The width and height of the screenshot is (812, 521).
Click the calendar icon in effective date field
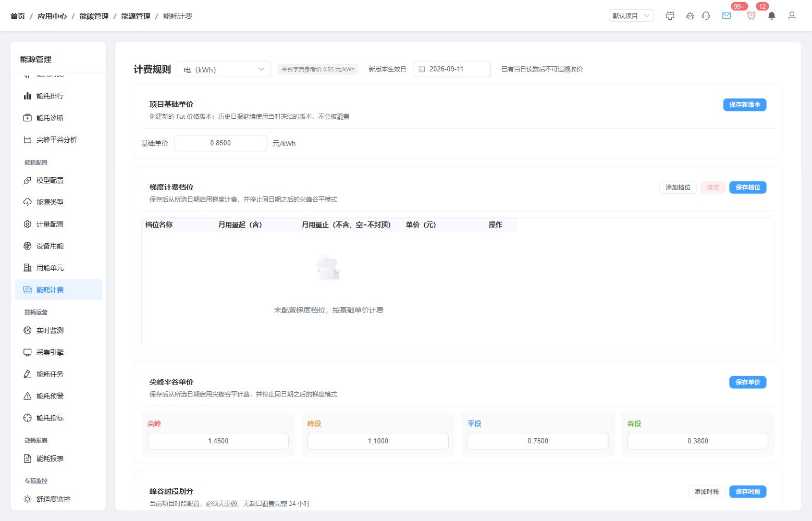click(422, 69)
